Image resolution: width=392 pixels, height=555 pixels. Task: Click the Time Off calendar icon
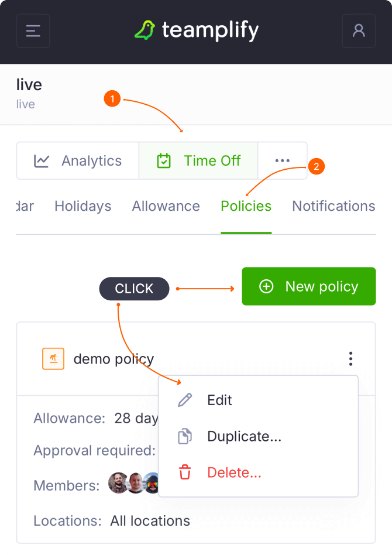click(164, 161)
